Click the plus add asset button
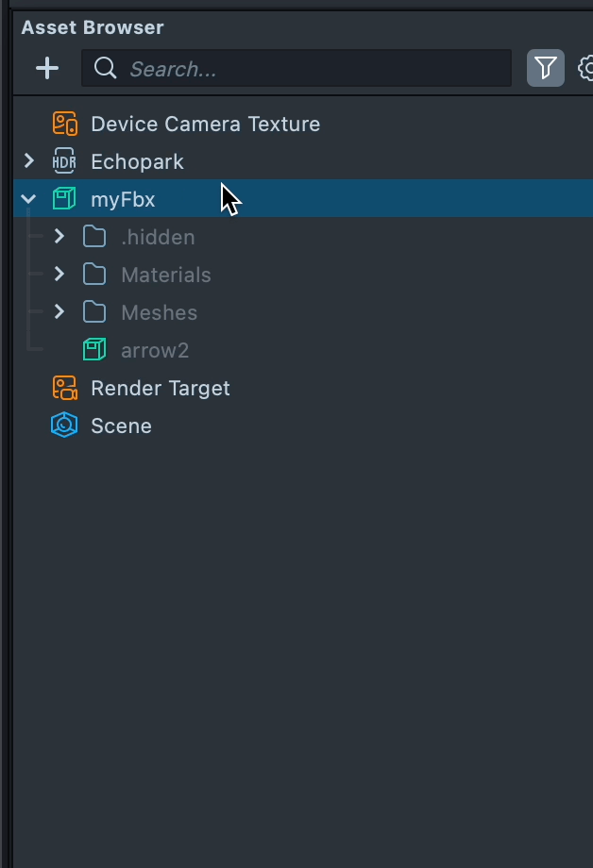The width and height of the screenshot is (593, 868). [47, 68]
